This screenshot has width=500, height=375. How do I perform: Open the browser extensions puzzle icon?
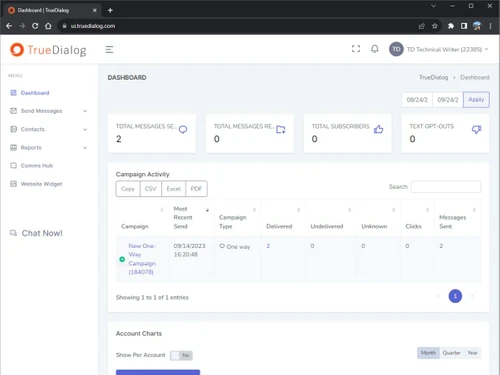451,26
